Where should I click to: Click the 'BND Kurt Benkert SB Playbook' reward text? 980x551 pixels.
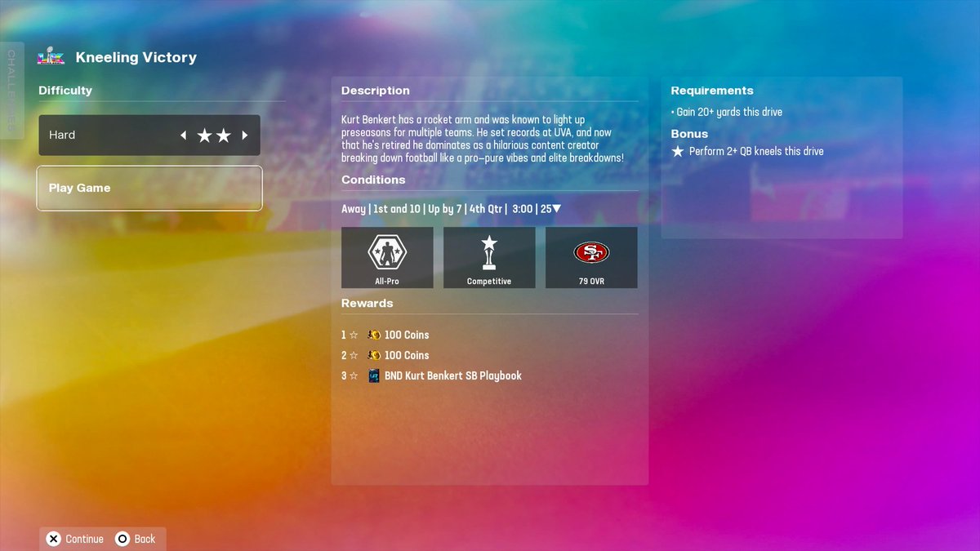tap(453, 375)
